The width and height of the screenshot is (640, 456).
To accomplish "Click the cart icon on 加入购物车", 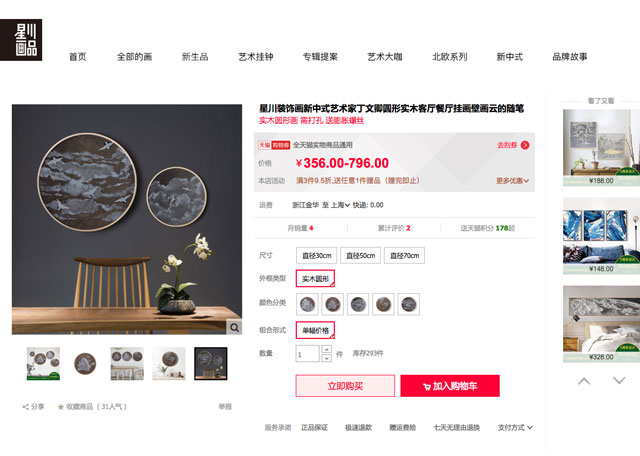I will click(427, 387).
